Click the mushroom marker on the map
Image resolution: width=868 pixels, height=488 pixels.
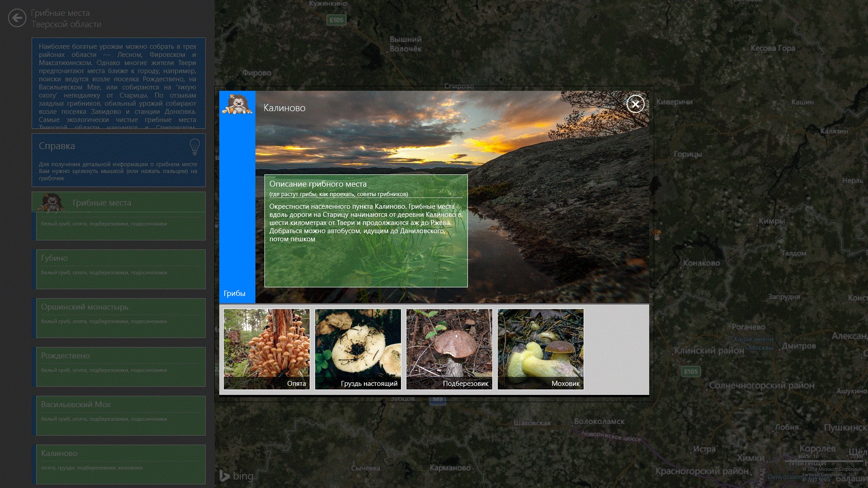click(657, 235)
